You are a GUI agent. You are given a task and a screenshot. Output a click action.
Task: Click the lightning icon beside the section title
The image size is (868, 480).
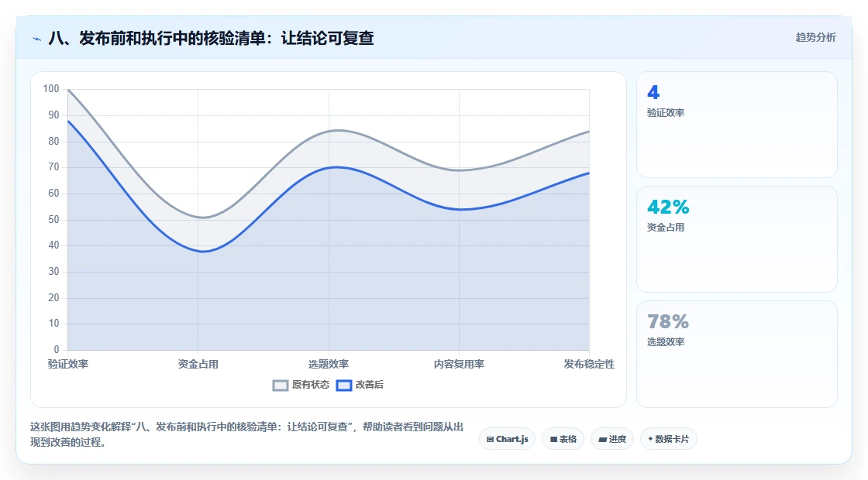click(x=37, y=39)
